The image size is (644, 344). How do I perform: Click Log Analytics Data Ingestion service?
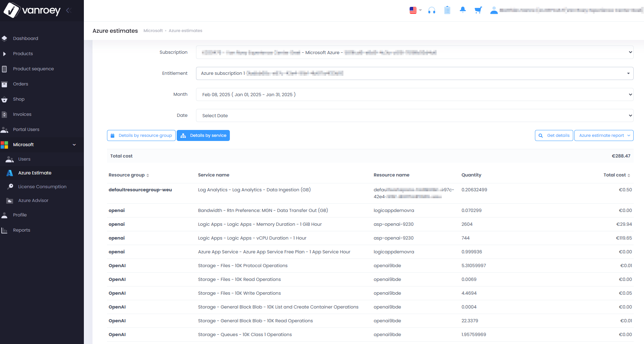click(254, 190)
